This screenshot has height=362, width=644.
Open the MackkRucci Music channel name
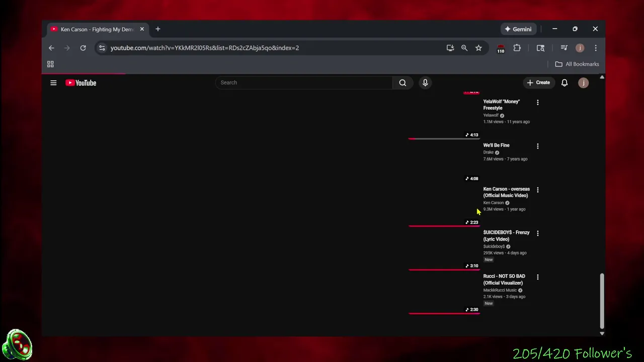pyautogui.click(x=500, y=290)
